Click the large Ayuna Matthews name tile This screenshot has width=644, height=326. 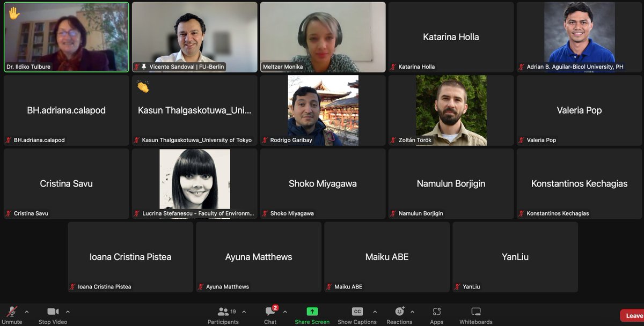tap(259, 257)
